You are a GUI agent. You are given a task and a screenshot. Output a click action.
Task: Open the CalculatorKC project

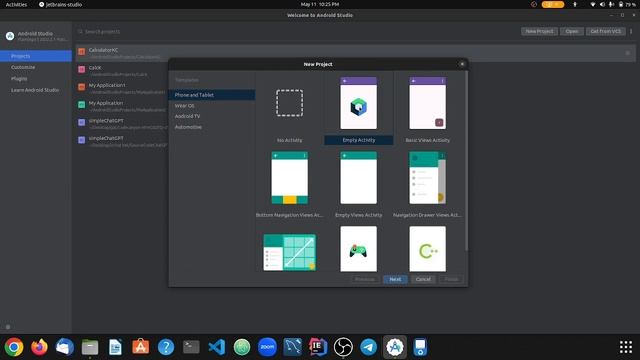pos(355,53)
